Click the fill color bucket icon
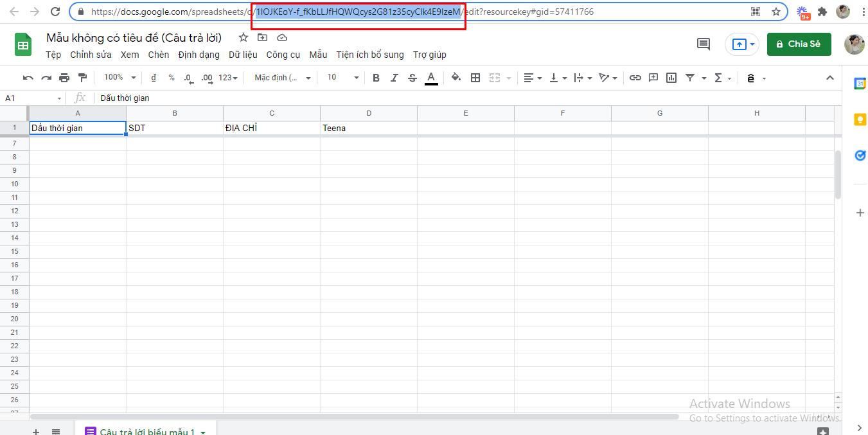Screen dimensions: 868x435 click(x=456, y=78)
